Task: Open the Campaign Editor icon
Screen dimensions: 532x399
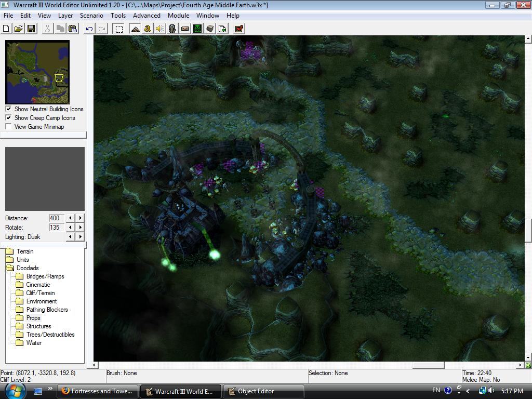Action: (x=185, y=29)
